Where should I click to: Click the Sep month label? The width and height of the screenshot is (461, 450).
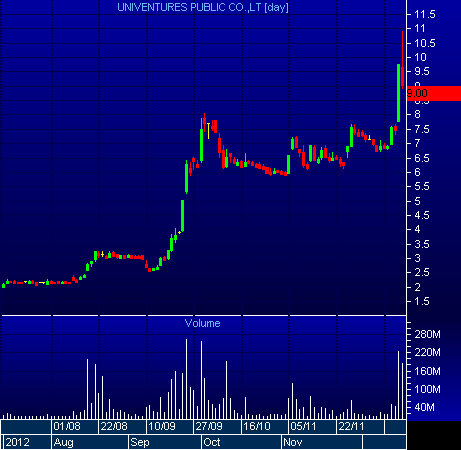point(140,442)
